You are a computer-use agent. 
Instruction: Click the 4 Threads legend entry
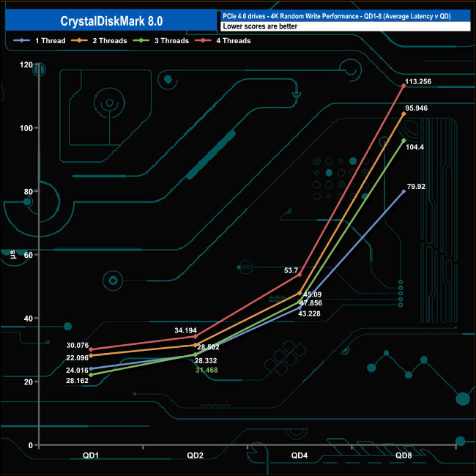point(223,41)
